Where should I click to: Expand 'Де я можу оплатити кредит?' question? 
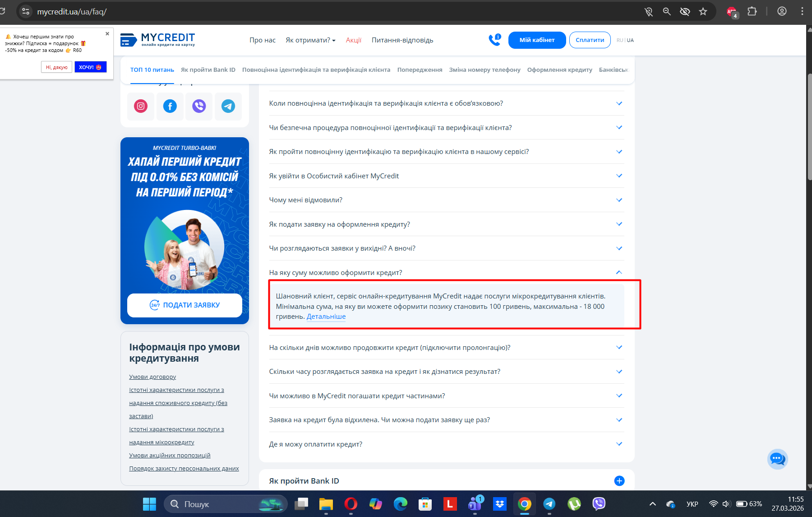click(447, 444)
